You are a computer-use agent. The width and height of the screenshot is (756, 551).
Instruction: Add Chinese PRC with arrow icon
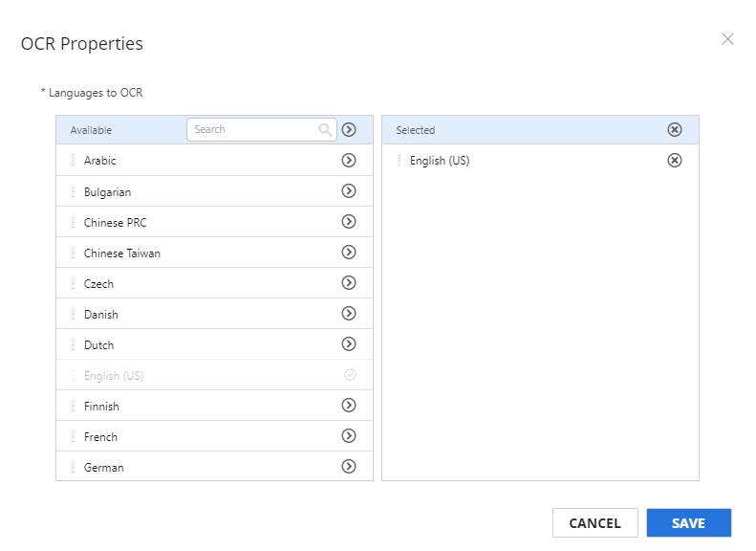[349, 222]
